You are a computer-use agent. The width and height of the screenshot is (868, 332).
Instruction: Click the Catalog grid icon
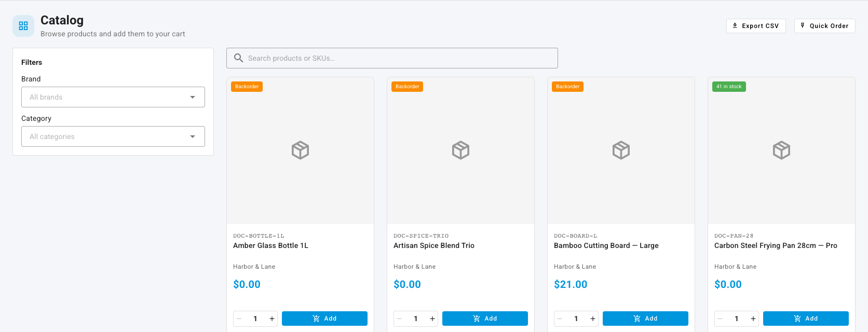[x=23, y=26]
